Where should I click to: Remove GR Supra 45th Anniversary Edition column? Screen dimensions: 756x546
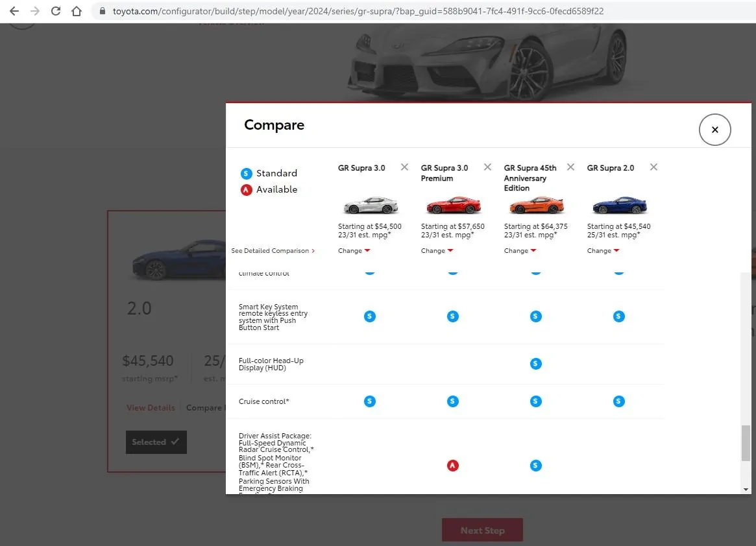coord(570,167)
